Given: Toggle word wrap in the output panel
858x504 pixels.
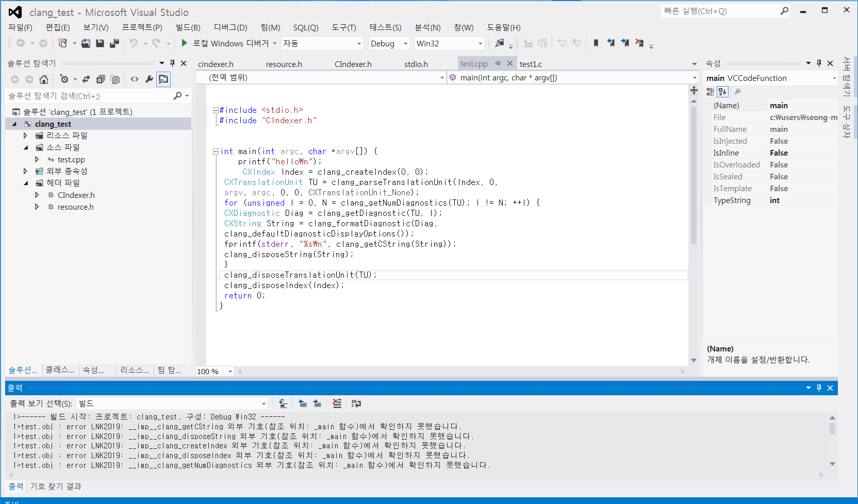Looking at the screenshot, I should pyautogui.click(x=356, y=404).
